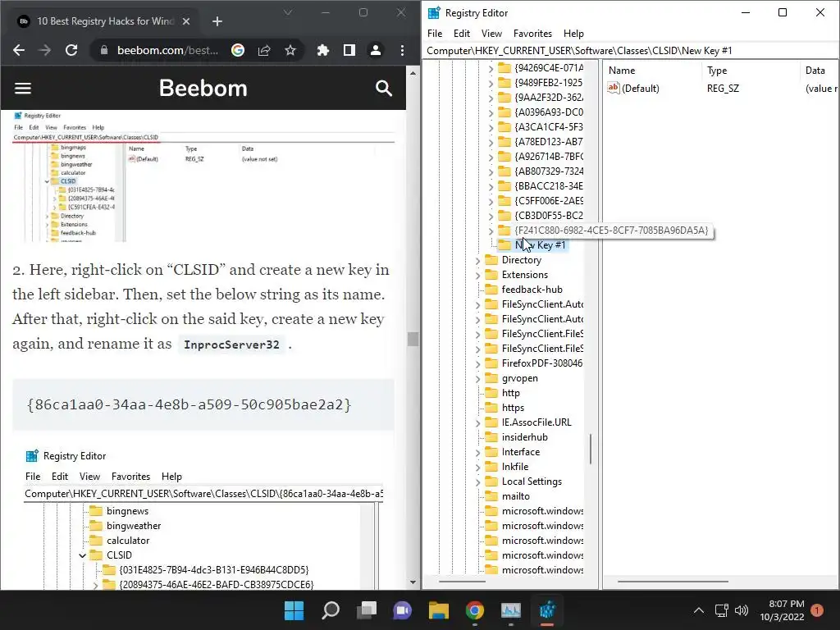Open the Chrome side panel icon
The height and width of the screenshot is (630, 840).
coord(349,50)
